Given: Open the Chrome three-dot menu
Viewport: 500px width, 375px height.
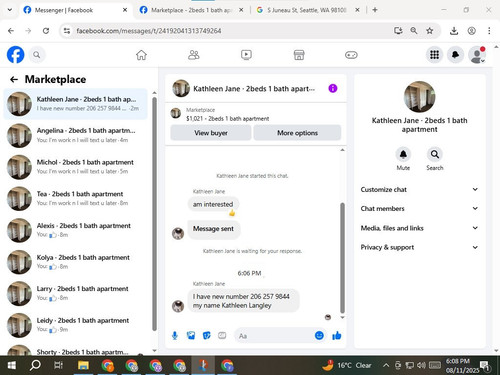Looking at the screenshot, I should pyautogui.click(x=489, y=31).
